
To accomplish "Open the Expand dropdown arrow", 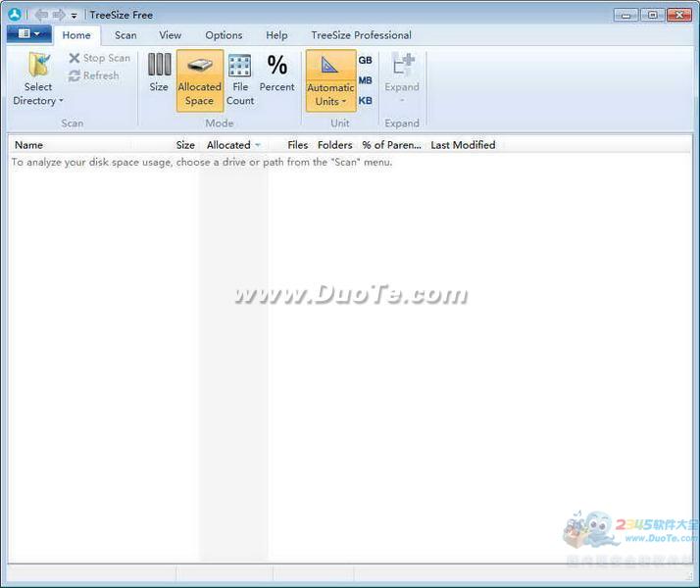I will coord(402,100).
